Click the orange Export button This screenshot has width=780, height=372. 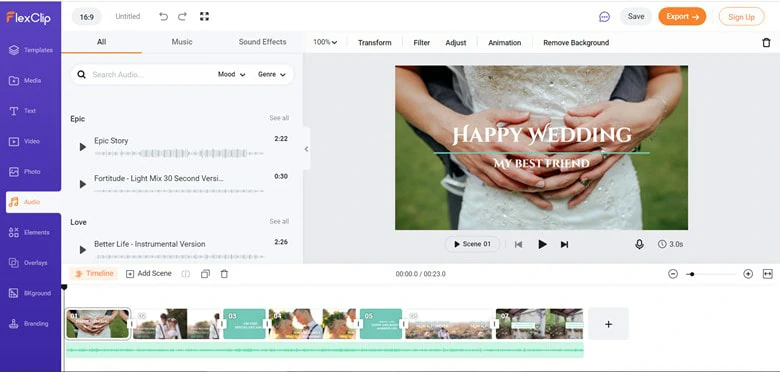[x=682, y=16]
